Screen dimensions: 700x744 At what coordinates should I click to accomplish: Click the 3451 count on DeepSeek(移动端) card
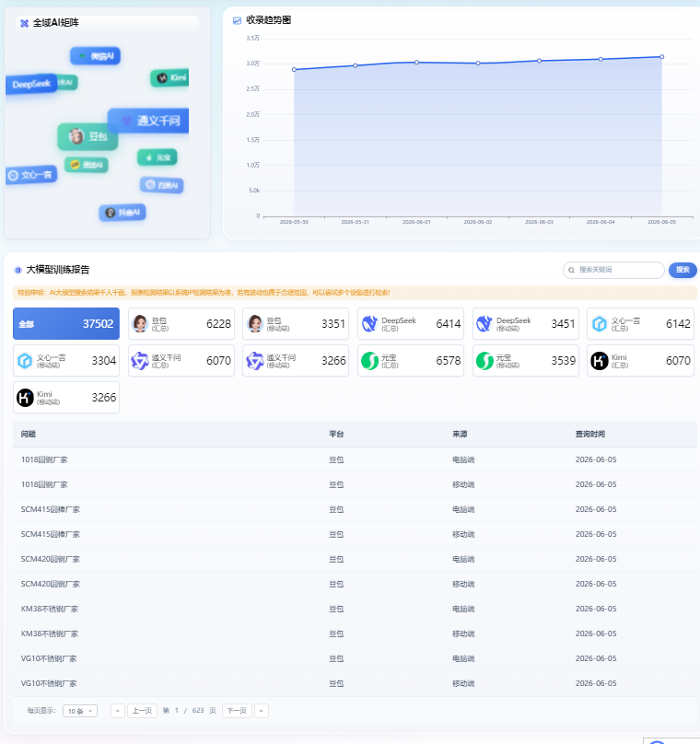click(564, 324)
